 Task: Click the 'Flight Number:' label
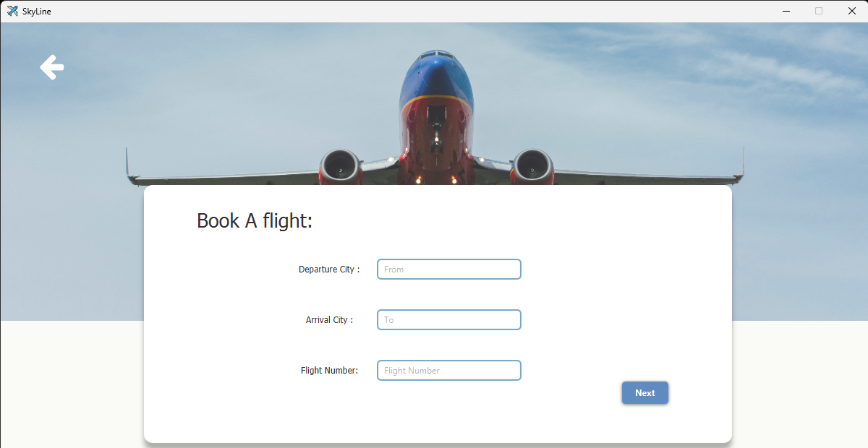click(x=329, y=371)
